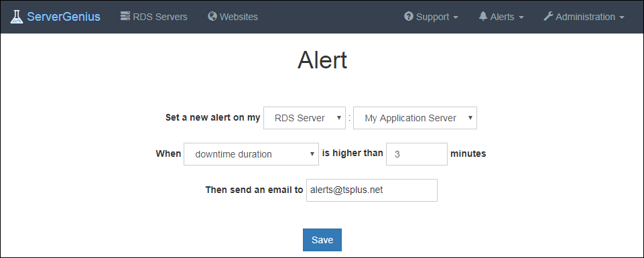Save the new alert
This screenshot has width=644, height=258.
[x=322, y=240]
